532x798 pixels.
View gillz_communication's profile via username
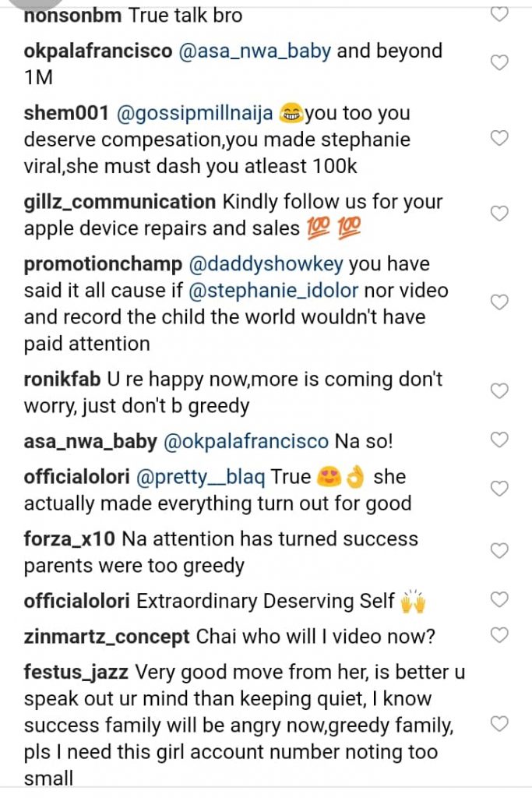(x=119, y=202)
